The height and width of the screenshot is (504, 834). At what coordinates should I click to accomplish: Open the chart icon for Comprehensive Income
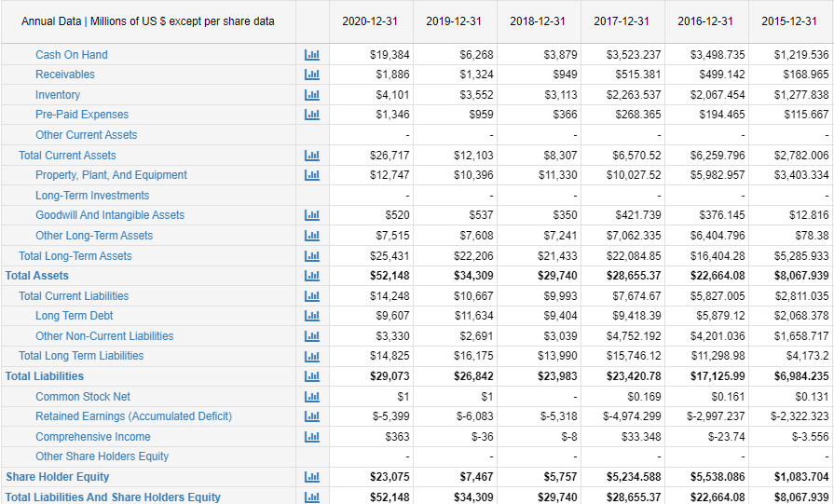[x=311, y=437]
